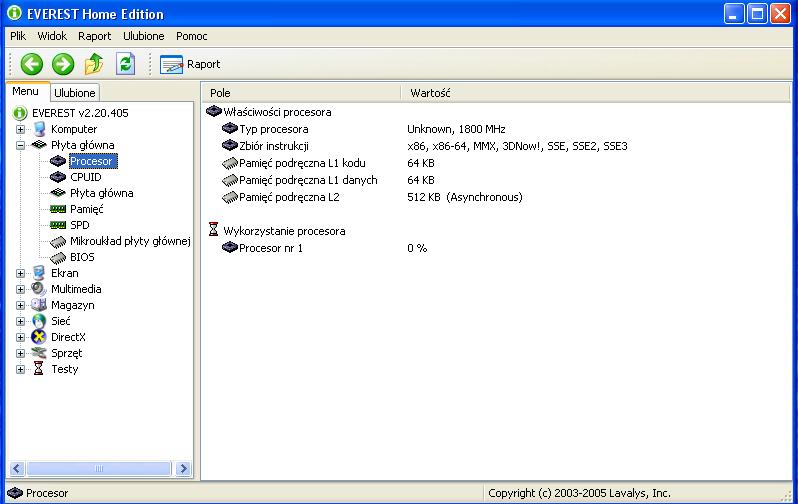
Task: Click the '512 KB (Asynchronous)' value
Action: [465, 197]
